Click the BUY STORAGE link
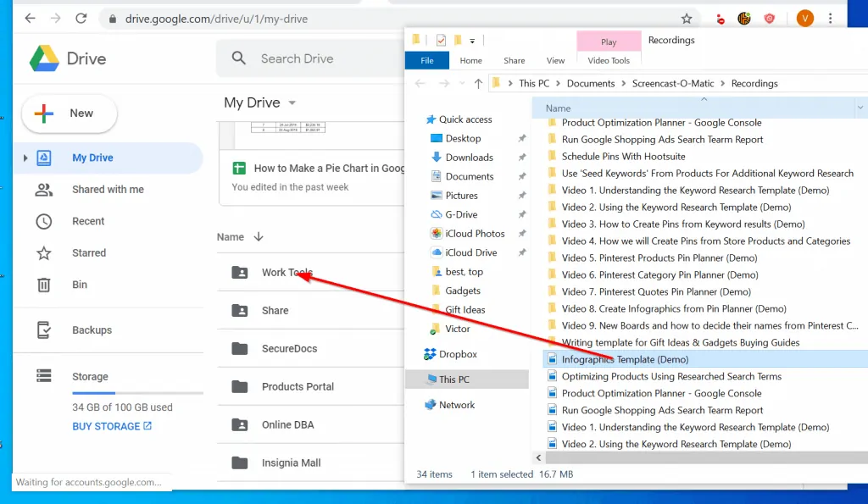The image size is (868, 504). tap(112, 427)
